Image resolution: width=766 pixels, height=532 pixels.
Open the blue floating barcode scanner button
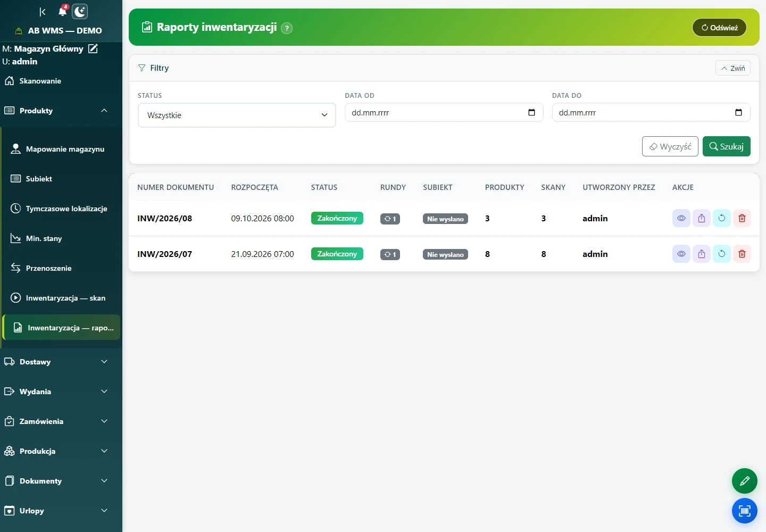click(745, 511)
